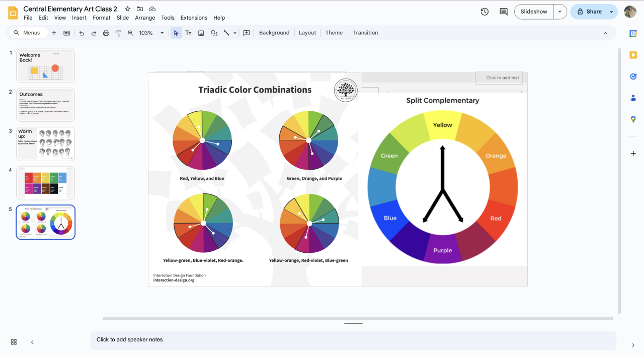Select the text box tool

pos(188,33)
